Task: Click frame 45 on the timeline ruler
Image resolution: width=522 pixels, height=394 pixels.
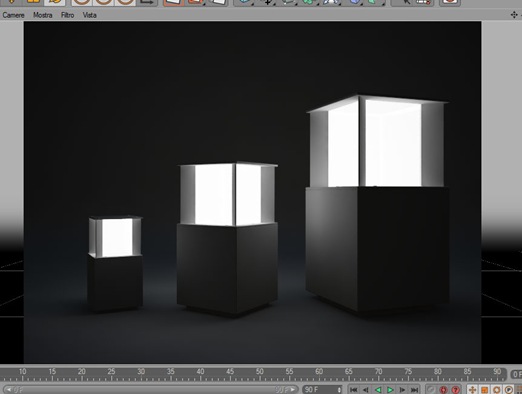Action: pyautogui.click(x=230, y=374)
